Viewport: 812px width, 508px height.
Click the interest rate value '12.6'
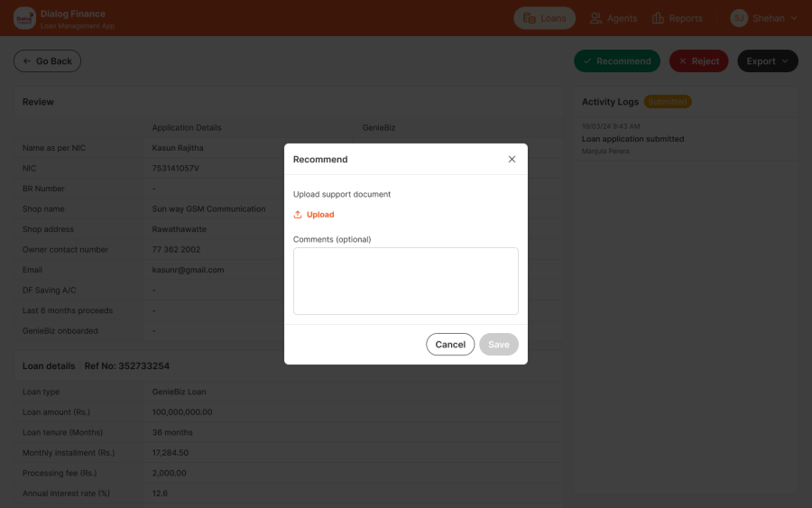160,494
